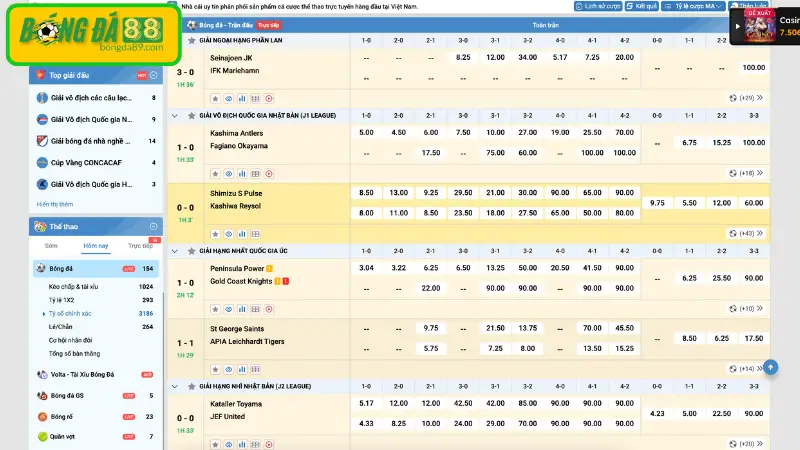Switch to the Trực tiếp tab
Image resolution: width=800 pixels, height=450 pixels.
pos(141,246)
